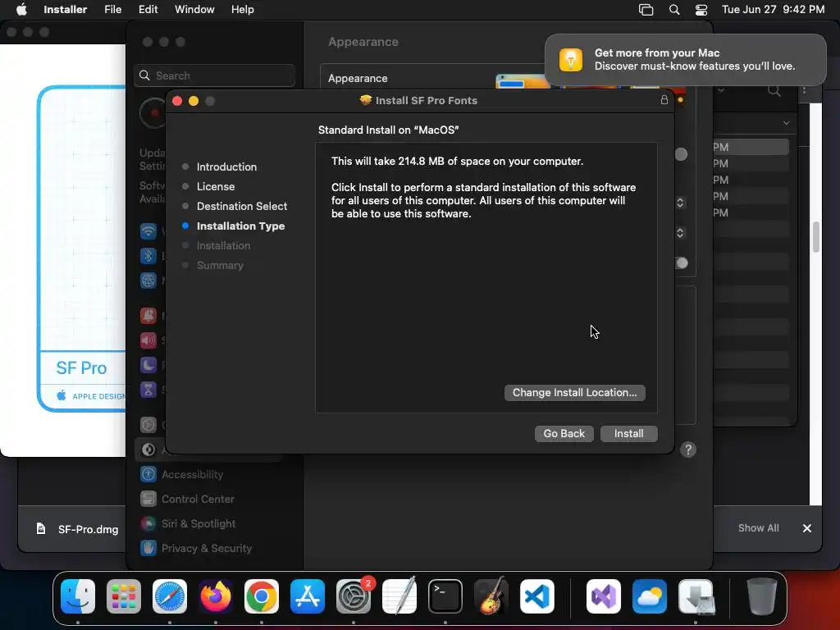
Task: Click the Destination Select step label
Action: pyautogui.click(x=242, y=206)
